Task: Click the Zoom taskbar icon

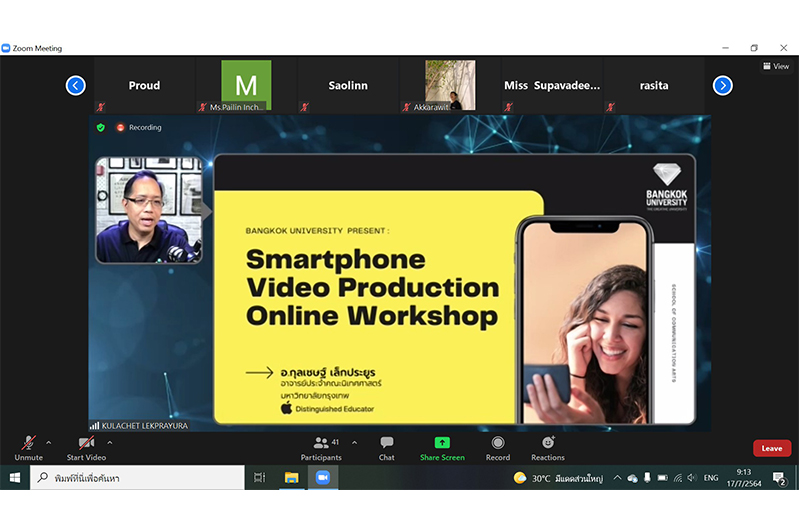Action: [323, 478]
